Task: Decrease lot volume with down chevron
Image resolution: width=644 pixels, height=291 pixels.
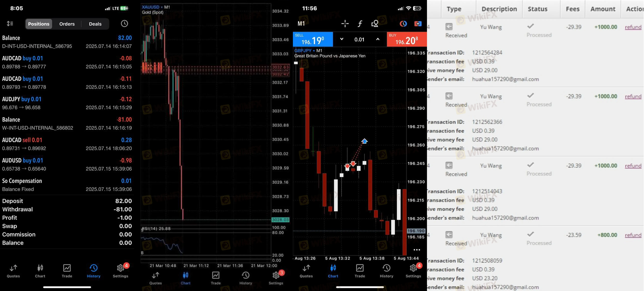Action: (341, 39)
